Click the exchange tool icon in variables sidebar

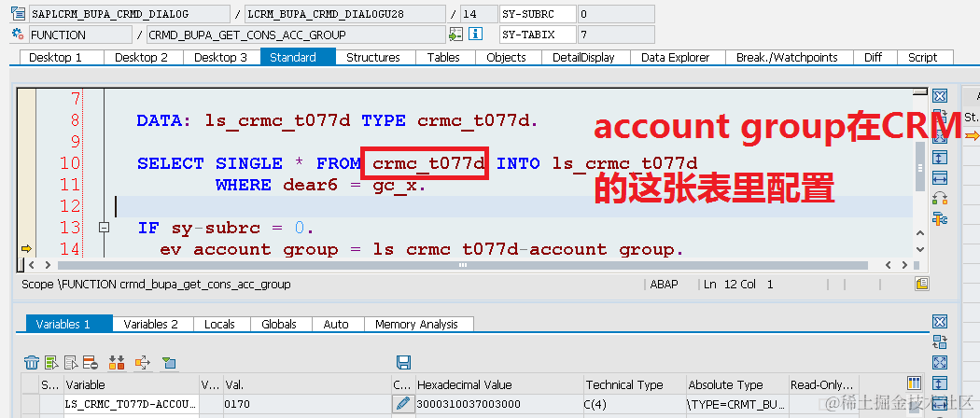coord(939,341)
